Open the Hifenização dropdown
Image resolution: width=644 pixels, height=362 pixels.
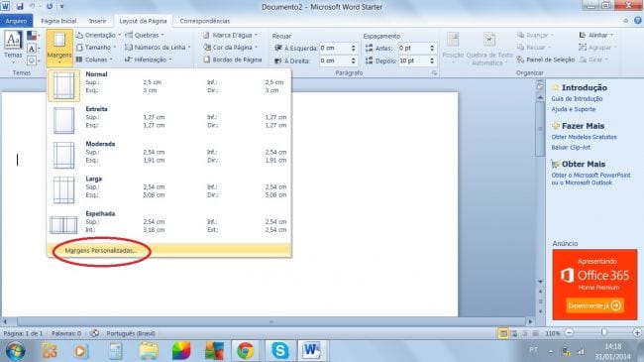coord(149,60)
